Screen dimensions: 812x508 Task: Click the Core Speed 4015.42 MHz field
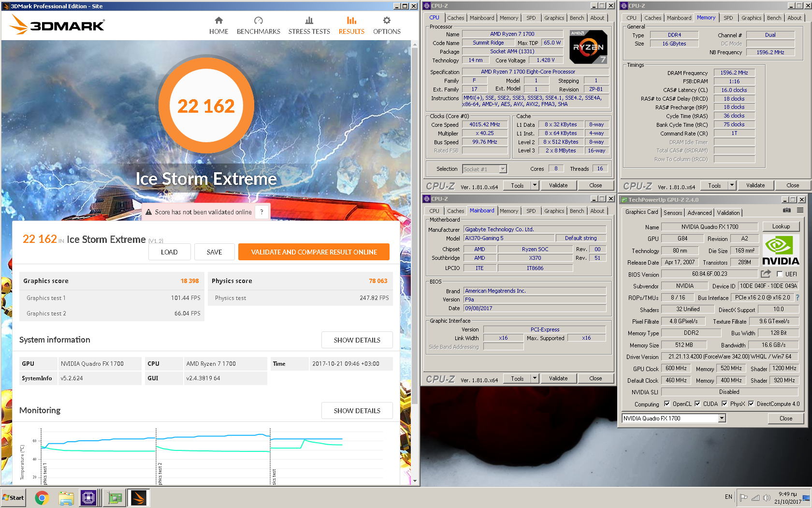485,124
